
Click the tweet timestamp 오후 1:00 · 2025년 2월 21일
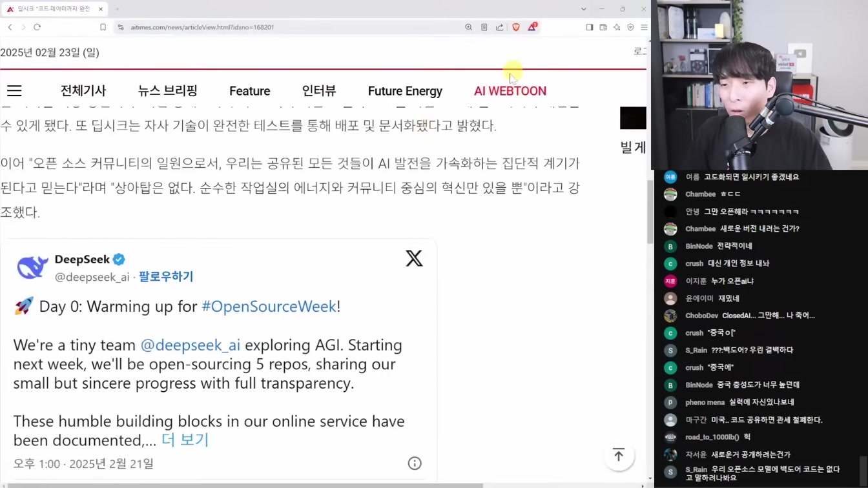[x=83, y=463]
